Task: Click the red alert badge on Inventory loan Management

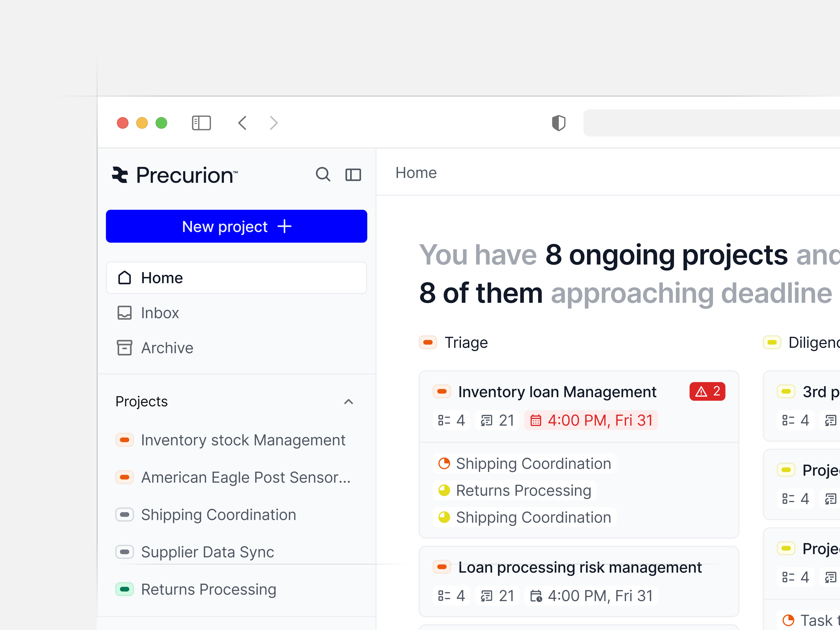Action: 707,392
